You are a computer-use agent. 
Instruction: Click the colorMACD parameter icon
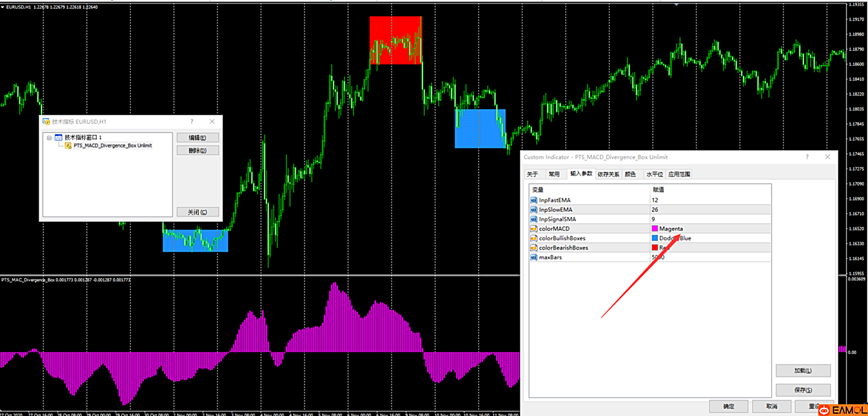[x=533, y=229]
